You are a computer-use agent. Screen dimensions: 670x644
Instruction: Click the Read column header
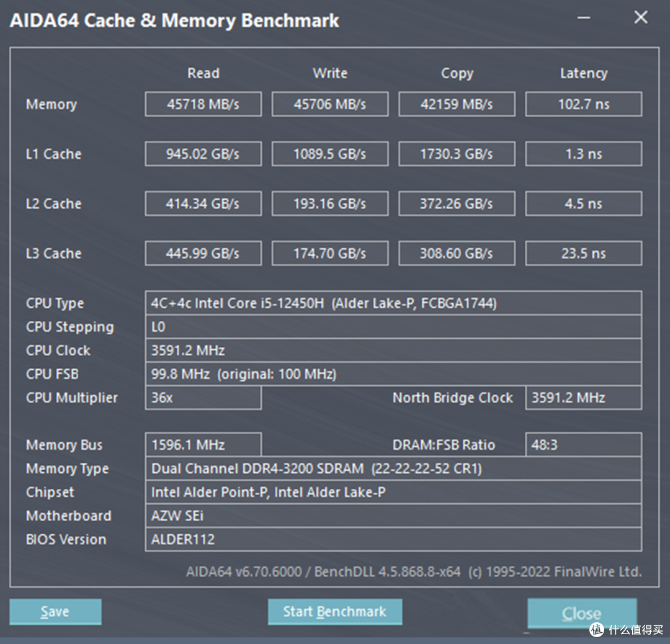(203, 73)
